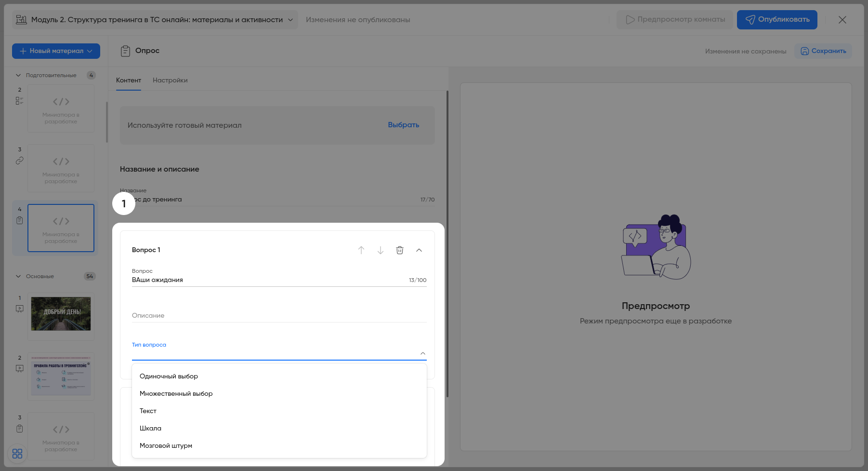
Task: Switch to the Настройки tab
Action: (x=170, y=81)
